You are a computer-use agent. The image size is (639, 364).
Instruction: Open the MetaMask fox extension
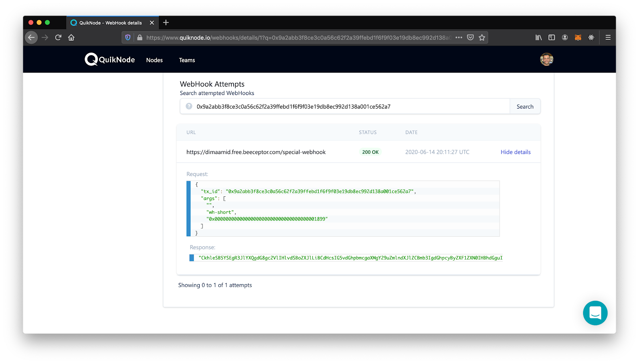pyautogui.click(x=578, y=38)
